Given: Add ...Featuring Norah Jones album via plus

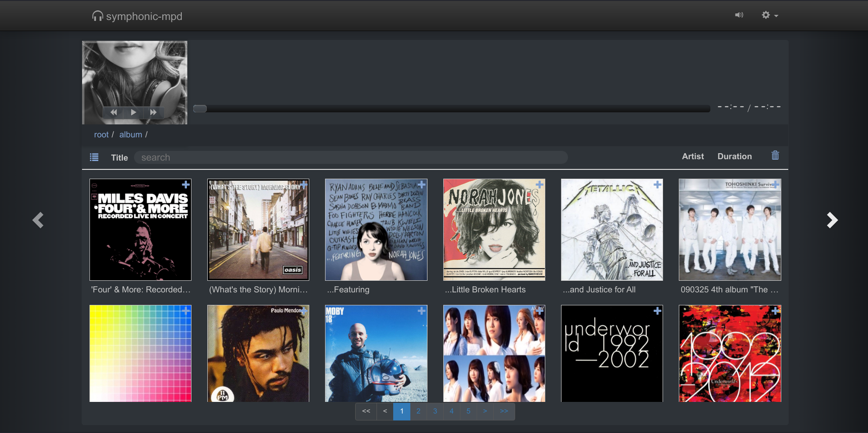Looking at the screenshot, I should point(421,185).
